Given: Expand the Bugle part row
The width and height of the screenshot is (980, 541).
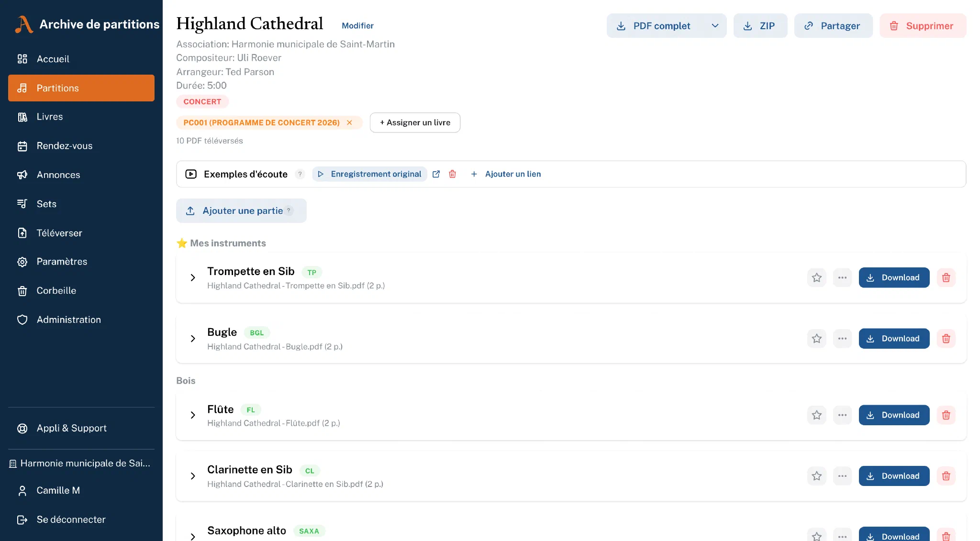Looking at the screenshot, I should pos(192,339).
